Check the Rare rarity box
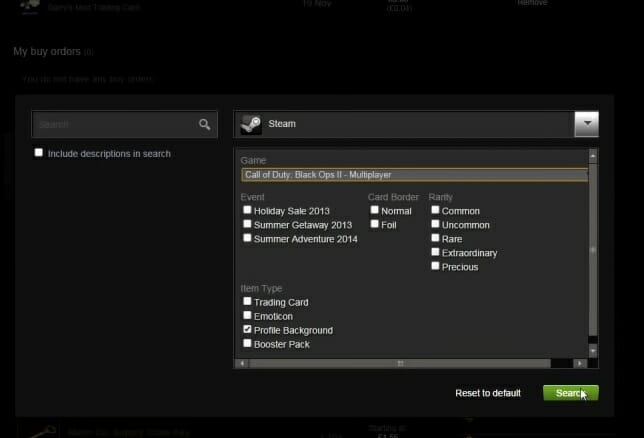644x438 pixels. tap(435, 238)
